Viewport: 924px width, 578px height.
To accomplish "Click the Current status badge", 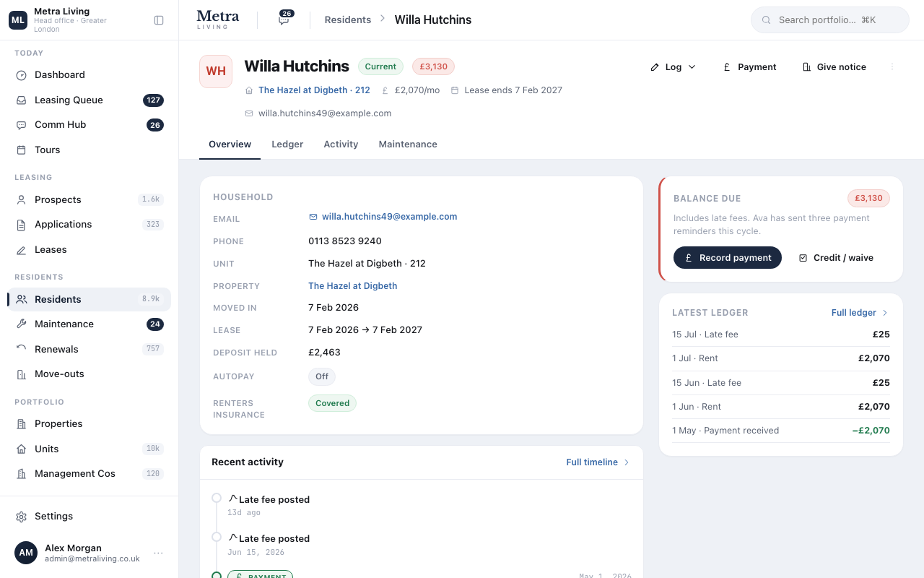I will pos(380,66).
